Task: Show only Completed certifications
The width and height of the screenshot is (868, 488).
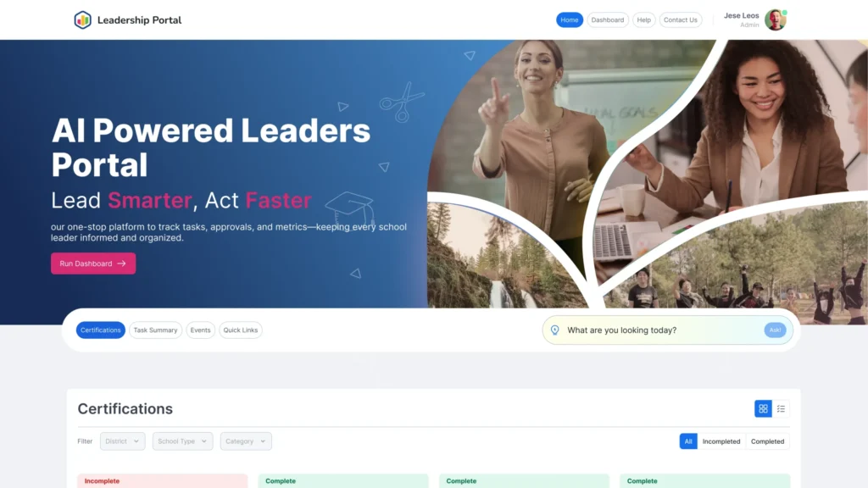Action: pyautogui.click(x=767, y=441)
